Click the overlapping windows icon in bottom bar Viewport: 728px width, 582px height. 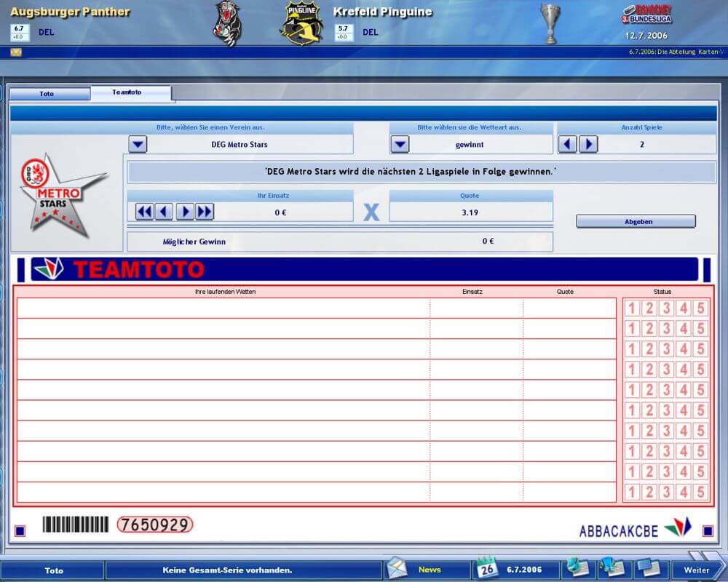(x=649, y=568)
